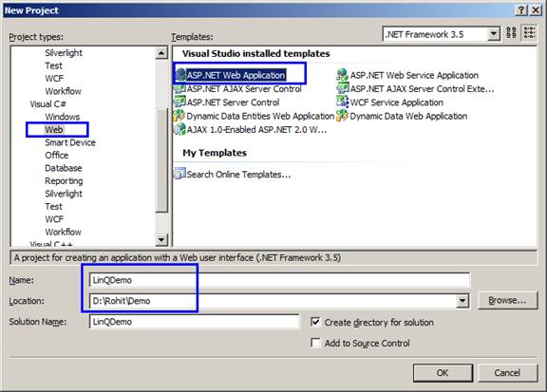Switch templates to large icons view
The height and width of the screenshot is (392, 547).
tap(512, 33)
